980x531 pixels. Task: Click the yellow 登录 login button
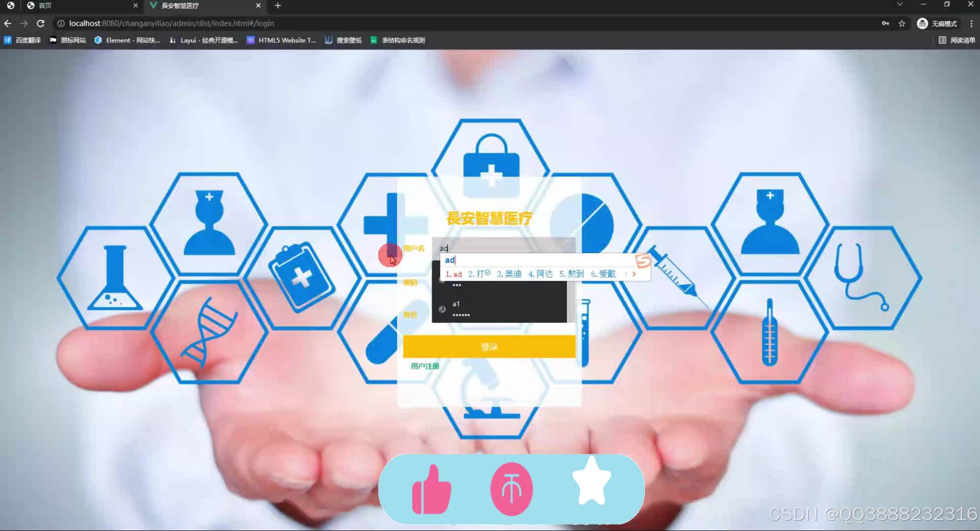[x=489, y=347]
